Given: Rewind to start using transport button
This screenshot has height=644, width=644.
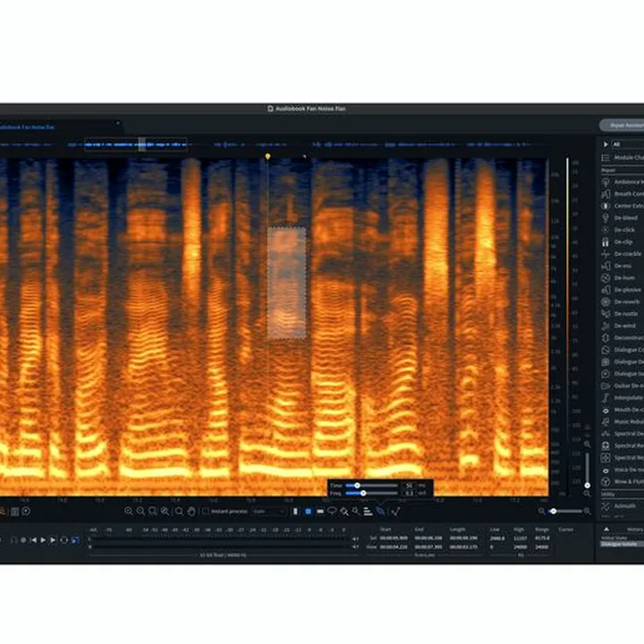Looking at the screenshot, I should 33,540.
